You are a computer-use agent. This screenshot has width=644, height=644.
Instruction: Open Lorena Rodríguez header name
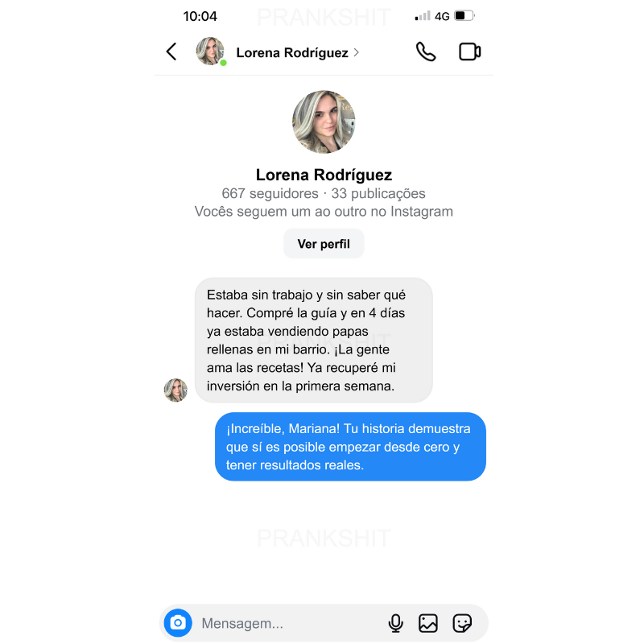[x=292, y=52]
